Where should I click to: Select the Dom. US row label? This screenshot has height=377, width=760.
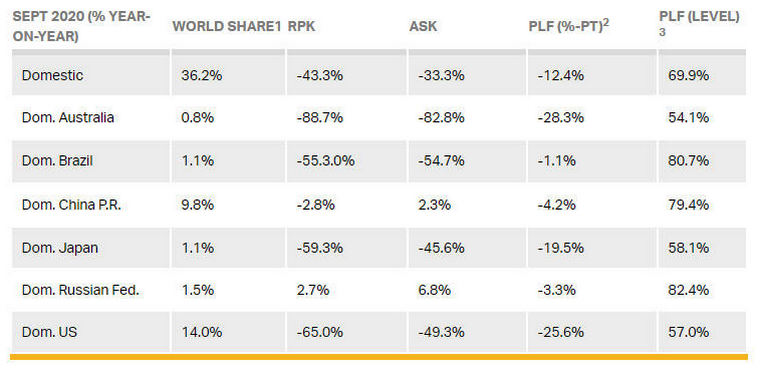[x=49, y=332]
